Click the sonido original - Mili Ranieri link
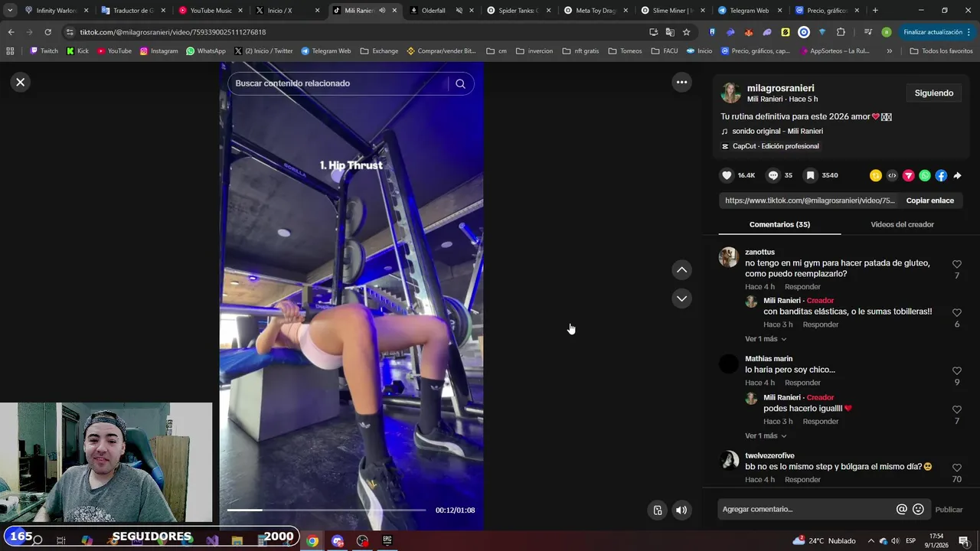Screen dimensions: 980x551 777,131
